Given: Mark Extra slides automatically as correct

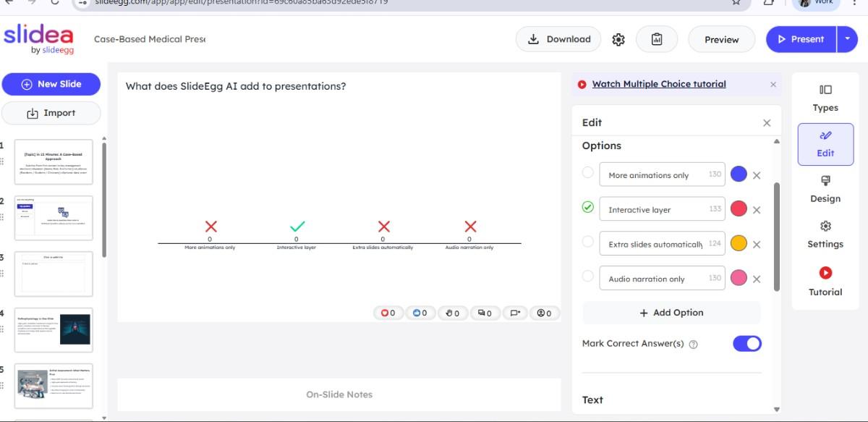Looking at the screenshot, I should (x=588, y=242).
